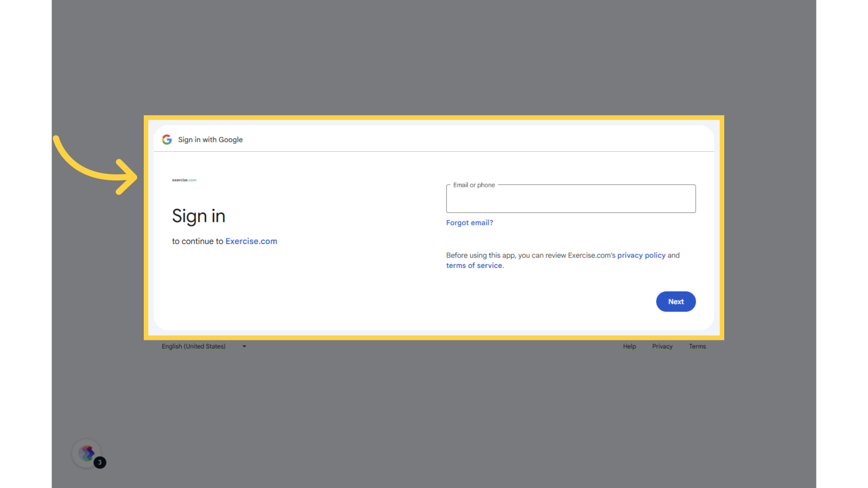Open the privacy policy link
Screen dimensions: 868x488
pyautogui.click(x=641, y=255)
